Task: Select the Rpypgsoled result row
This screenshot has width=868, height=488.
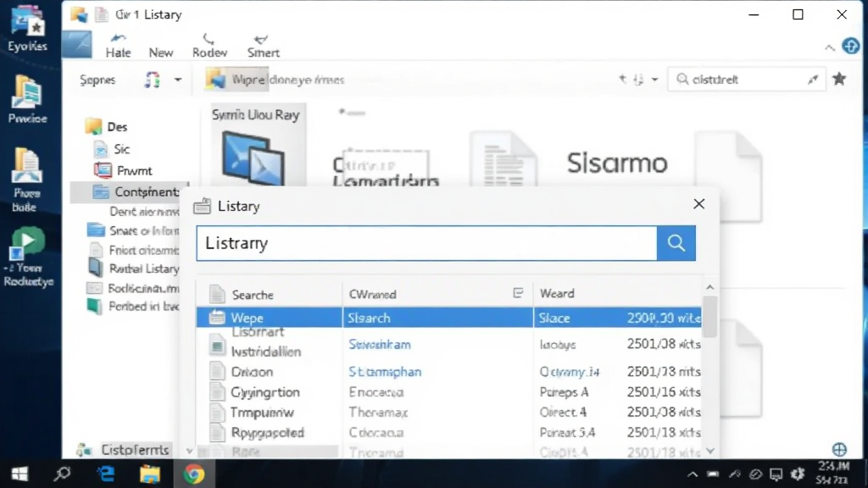Action: click(x=449, y=432)
